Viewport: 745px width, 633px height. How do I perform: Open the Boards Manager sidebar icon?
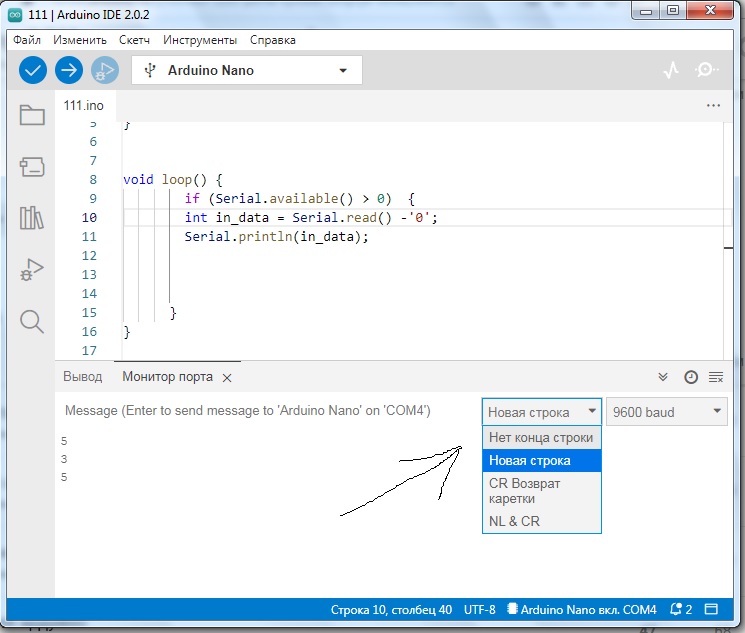32,166
